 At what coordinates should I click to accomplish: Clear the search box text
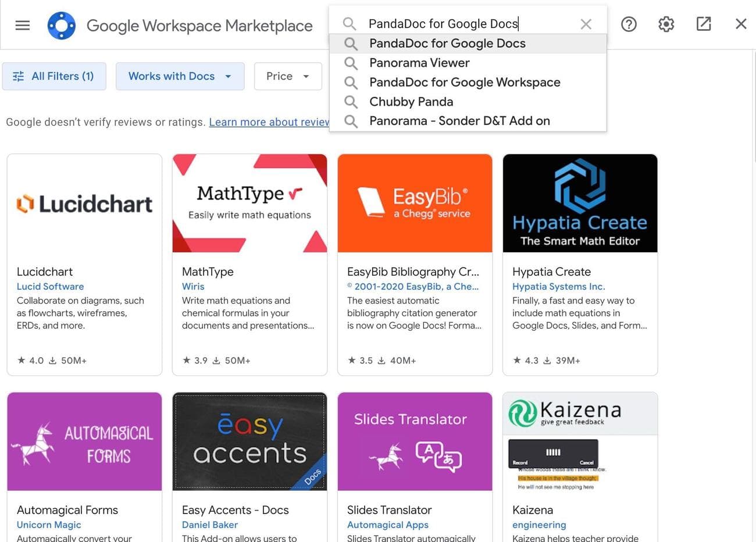pos(586,24)
